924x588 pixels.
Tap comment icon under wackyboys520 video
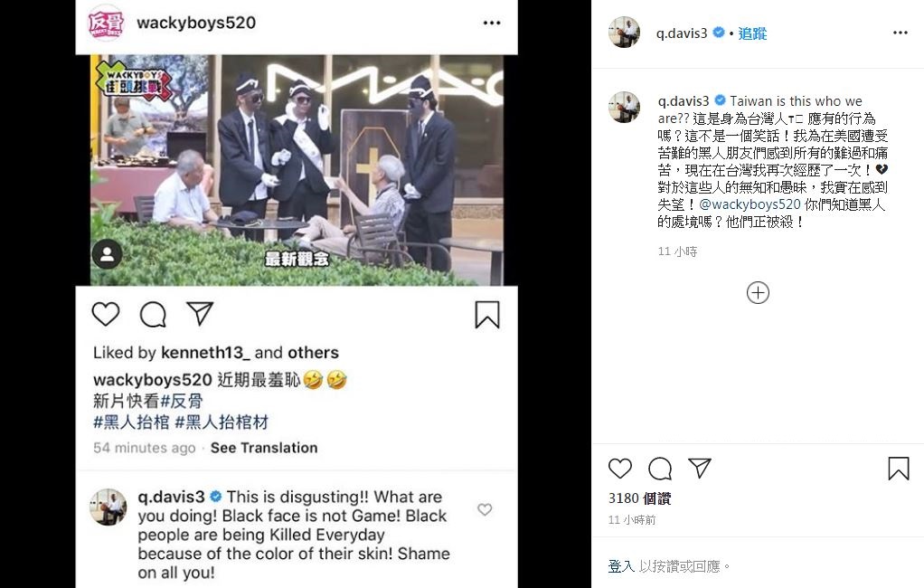tap(153, 314)
